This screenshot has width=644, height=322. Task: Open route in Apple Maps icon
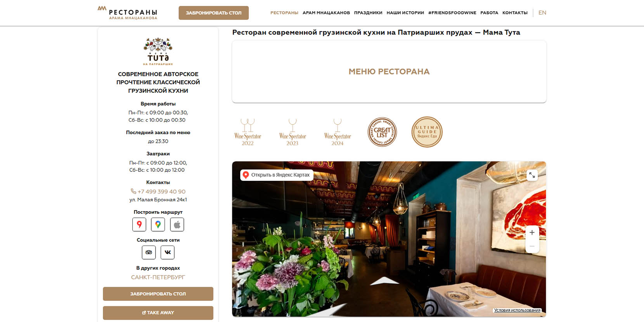click(177, 224)
